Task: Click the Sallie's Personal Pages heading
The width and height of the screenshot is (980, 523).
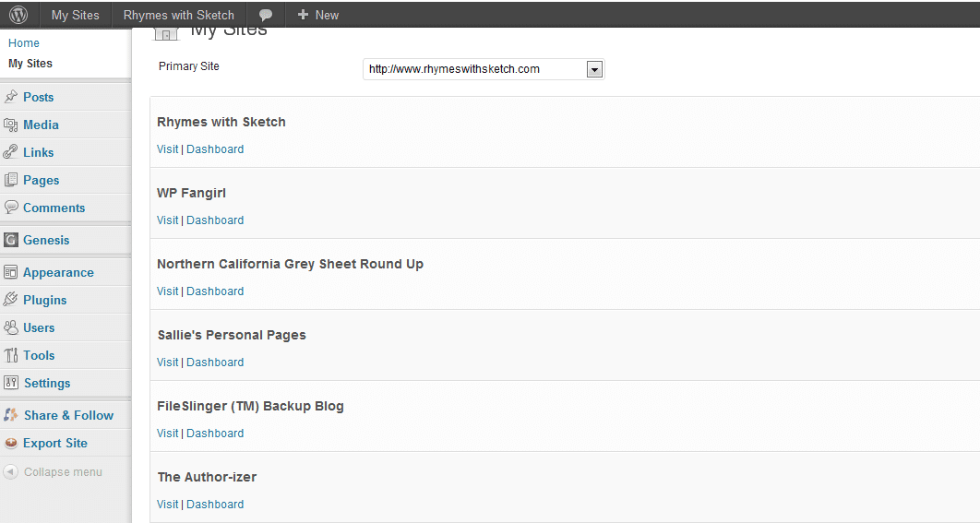Action: (232, 335)
